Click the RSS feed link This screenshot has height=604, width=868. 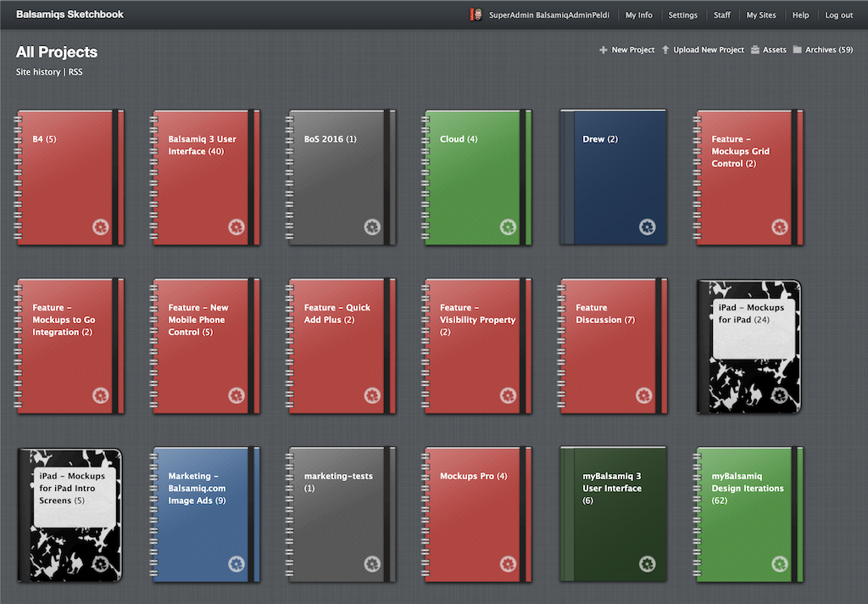pyautogui.click(x=75, y=72)
